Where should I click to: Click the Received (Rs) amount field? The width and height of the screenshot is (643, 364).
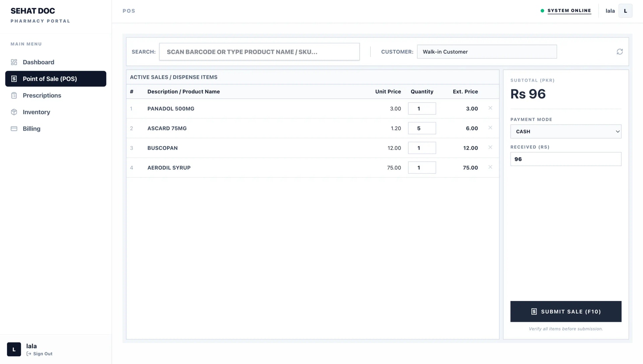coord(566,159)
